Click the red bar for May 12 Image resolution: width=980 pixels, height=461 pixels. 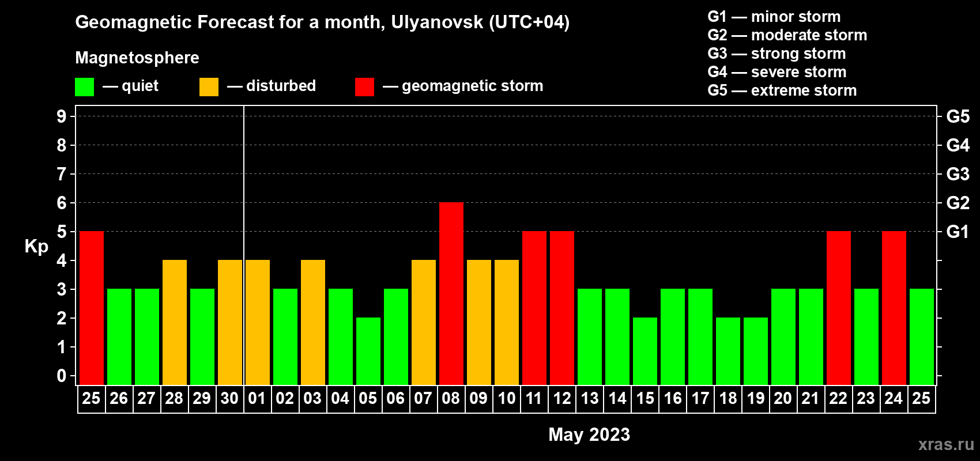tap(562, 308)
